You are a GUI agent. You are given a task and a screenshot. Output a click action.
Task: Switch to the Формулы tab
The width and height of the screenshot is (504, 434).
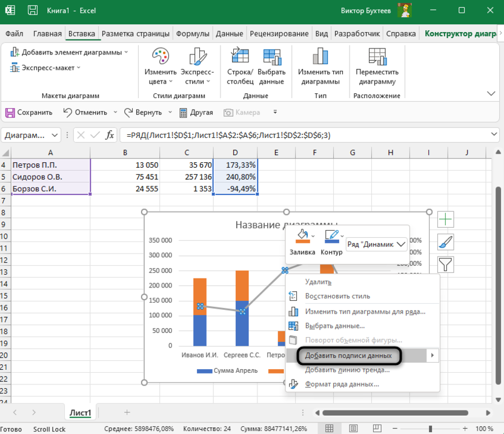click(193, 34)
